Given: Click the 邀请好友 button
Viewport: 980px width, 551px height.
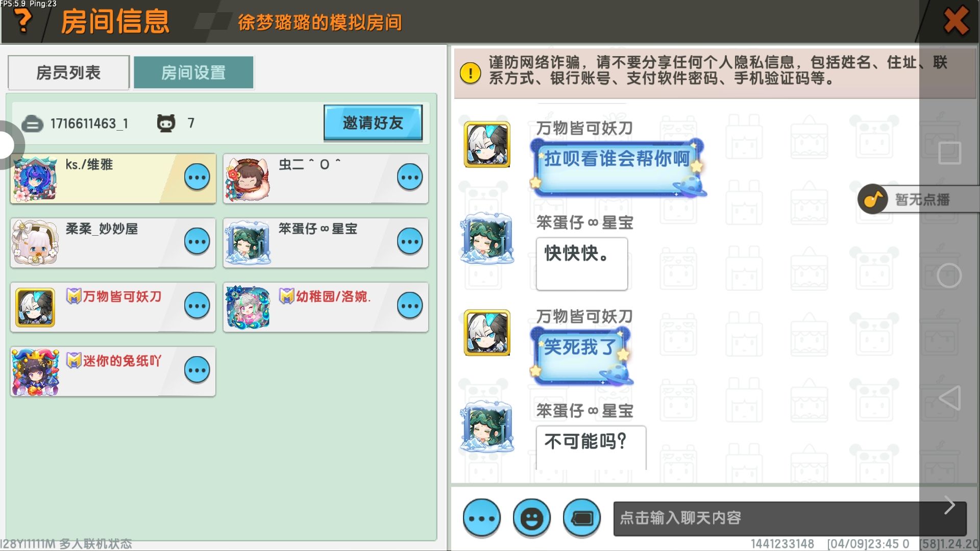Looking at the screenshot, I should click(x=373, y=122).
